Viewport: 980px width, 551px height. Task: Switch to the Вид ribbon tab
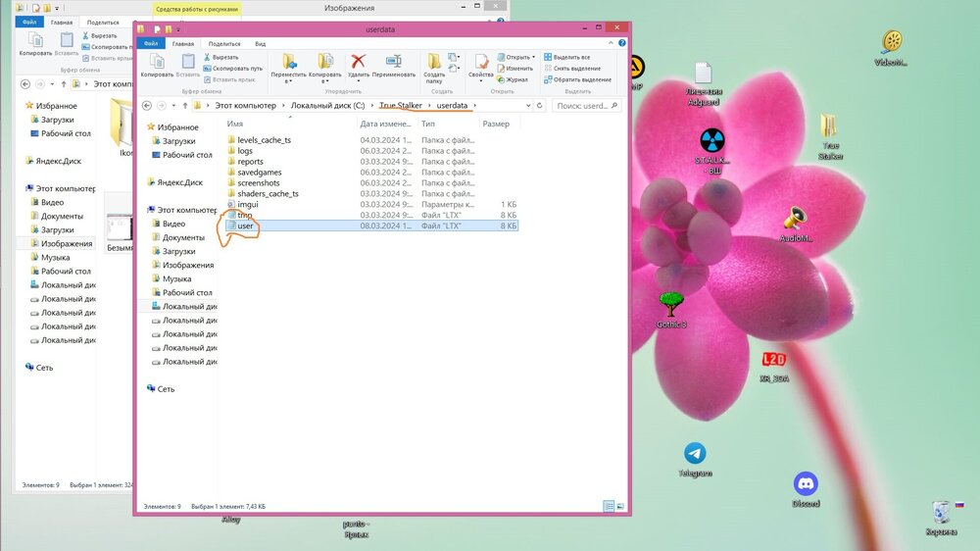pyautogui.click(x=261, y=43)
